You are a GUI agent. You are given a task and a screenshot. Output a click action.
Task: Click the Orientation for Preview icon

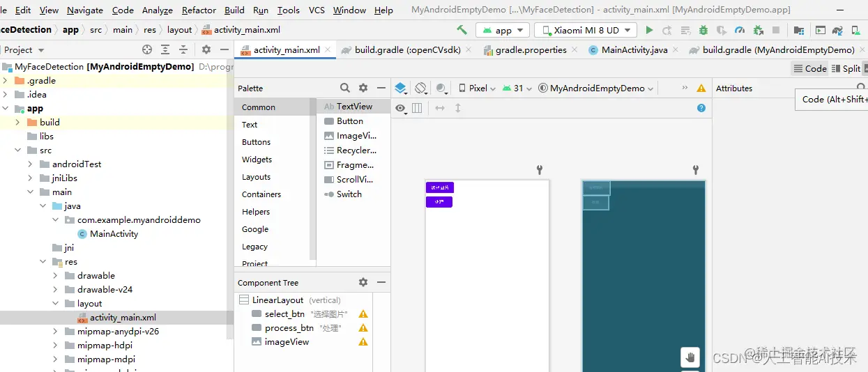coord(421,88)
